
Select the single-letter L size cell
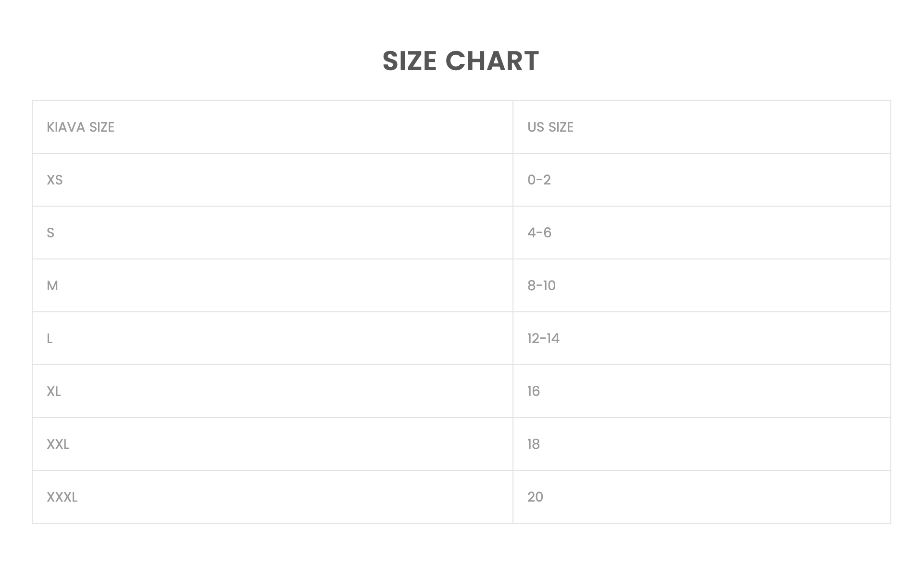(x=50, y=339)
